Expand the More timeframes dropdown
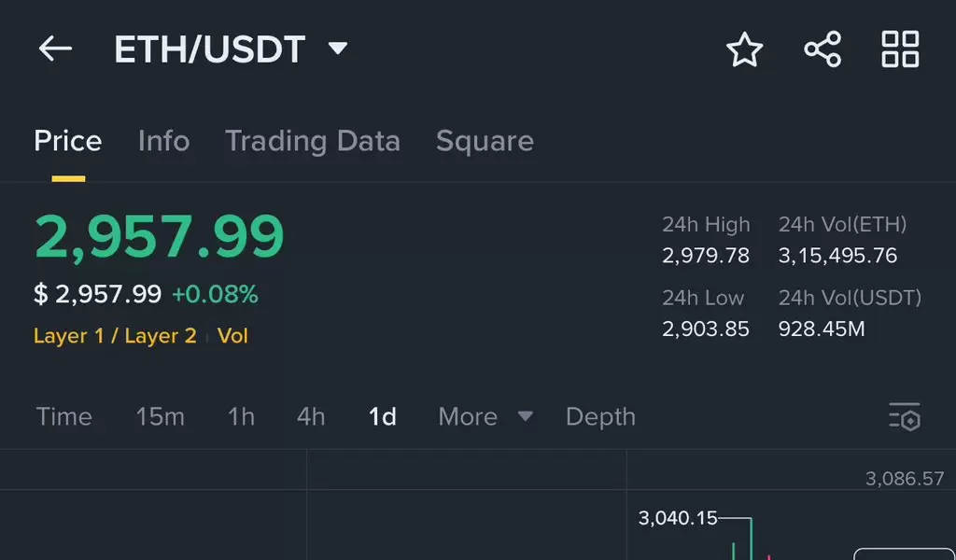 [x=485, y=417]
